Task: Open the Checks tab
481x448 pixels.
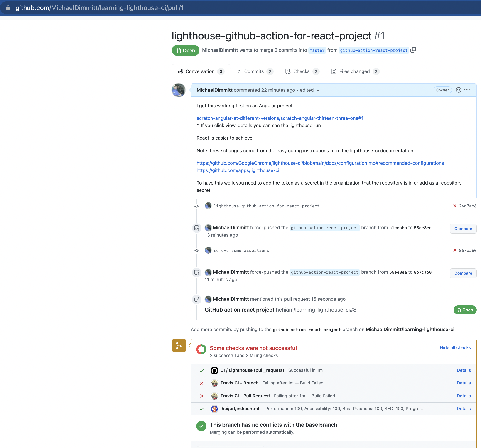Action: point(302,71)
